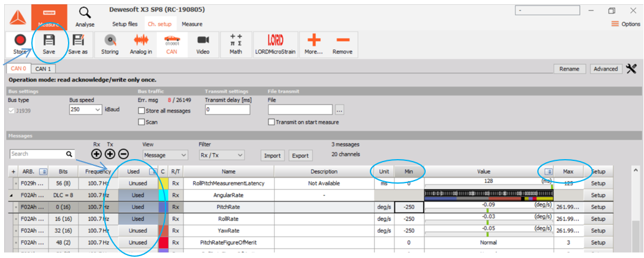644x258 pixels.
Task: Click the red Store record button
Action: (x=20, y=41)
